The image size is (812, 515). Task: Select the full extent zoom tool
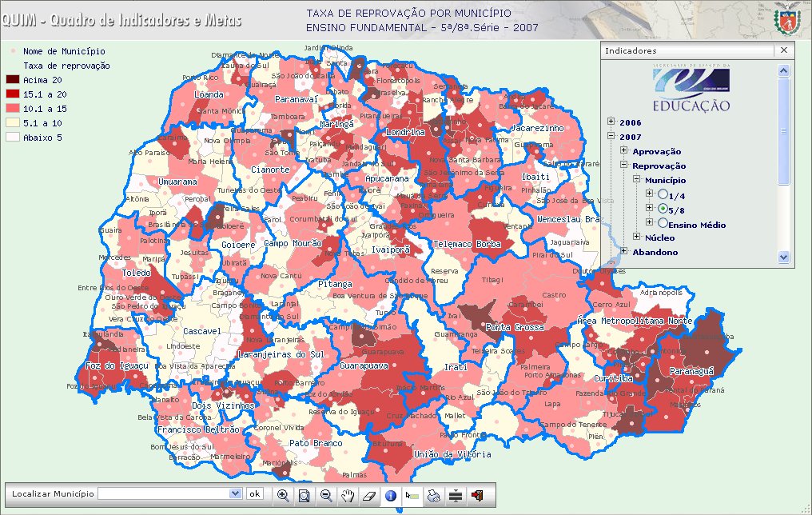point(304,495)
